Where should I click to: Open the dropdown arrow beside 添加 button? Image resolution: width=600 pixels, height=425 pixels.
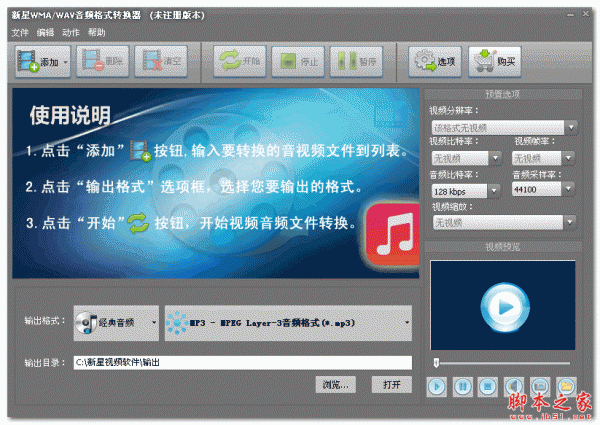(66, 62)
